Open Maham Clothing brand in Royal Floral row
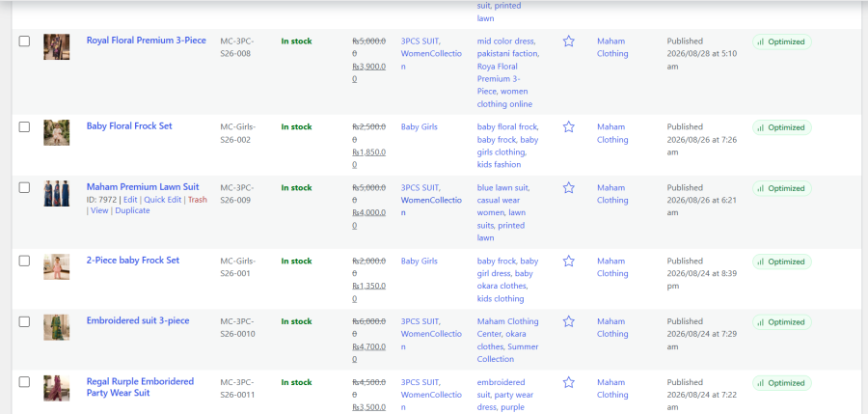868x414 pixels. coord(612,47)
